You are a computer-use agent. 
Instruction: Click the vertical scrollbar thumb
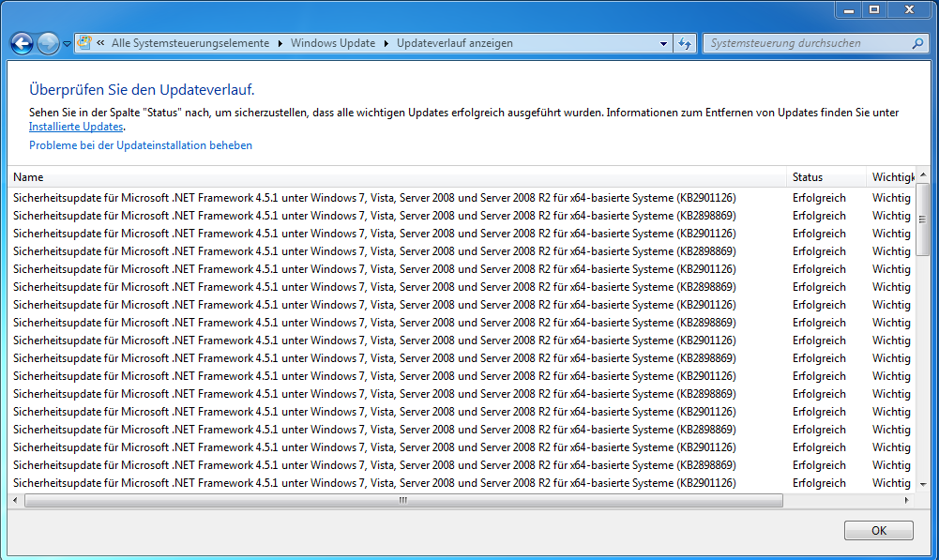coord(923,219)
